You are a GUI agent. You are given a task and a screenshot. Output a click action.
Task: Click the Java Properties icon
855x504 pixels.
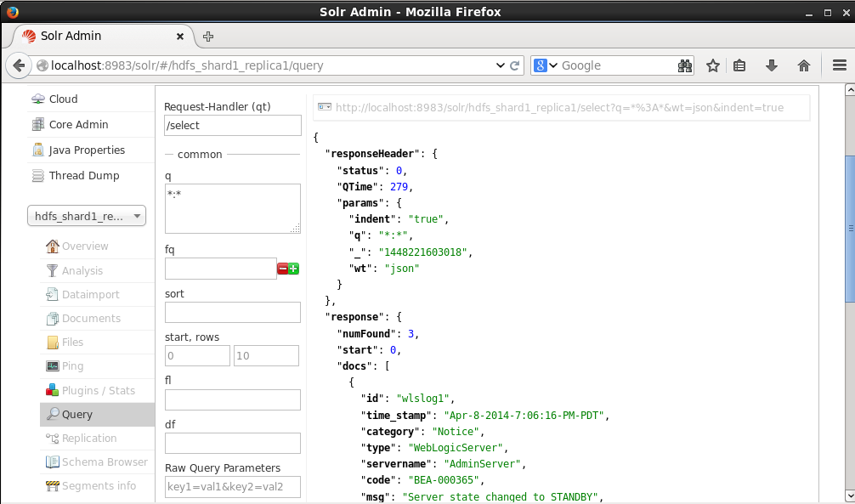tap(37, 150)
